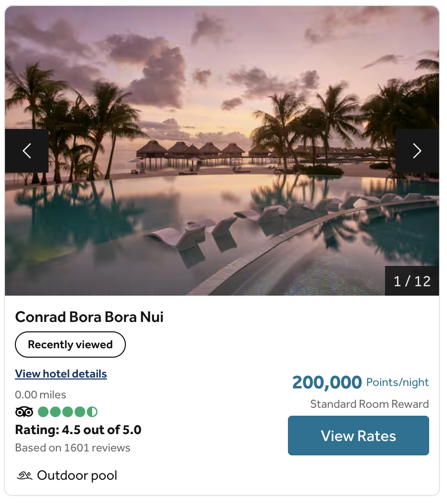Screen dimensions: 447x504
Task: Select the Recently viewed badge
Action: tap(70, 344)
